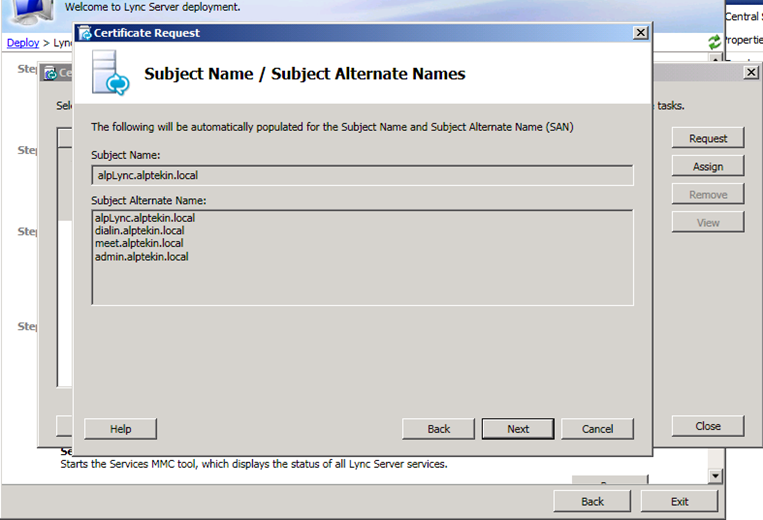
Task: Select alpLync.alptekin.local in Subject Alternate Name list
Action: (x=145, y=218)
